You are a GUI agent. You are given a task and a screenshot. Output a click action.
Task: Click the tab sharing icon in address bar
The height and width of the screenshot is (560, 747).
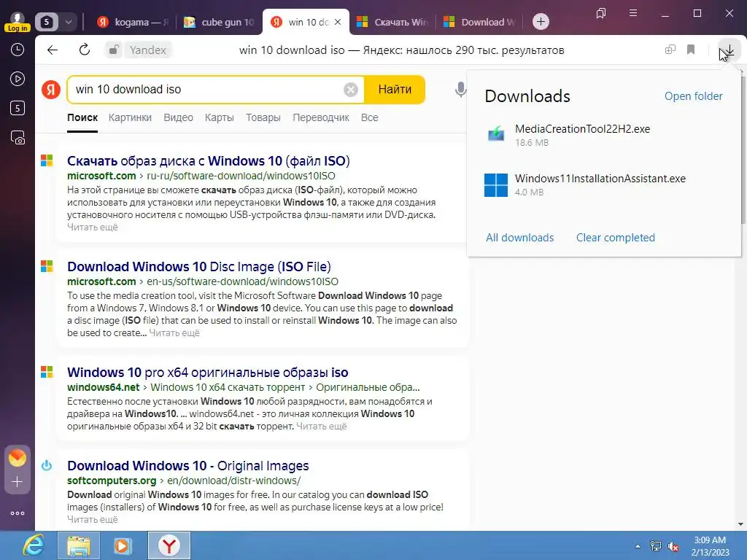670,50
